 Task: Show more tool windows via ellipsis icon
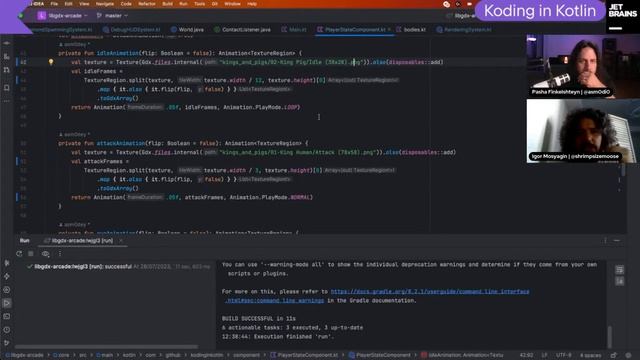pyautogui.click(x=7, y=100)
